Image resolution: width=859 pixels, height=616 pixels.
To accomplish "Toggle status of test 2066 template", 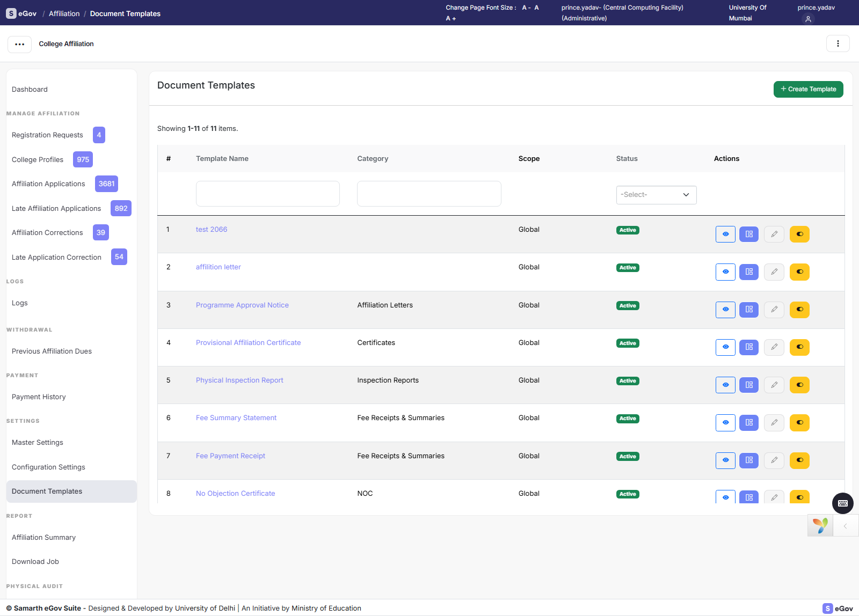I will [799, 234].
